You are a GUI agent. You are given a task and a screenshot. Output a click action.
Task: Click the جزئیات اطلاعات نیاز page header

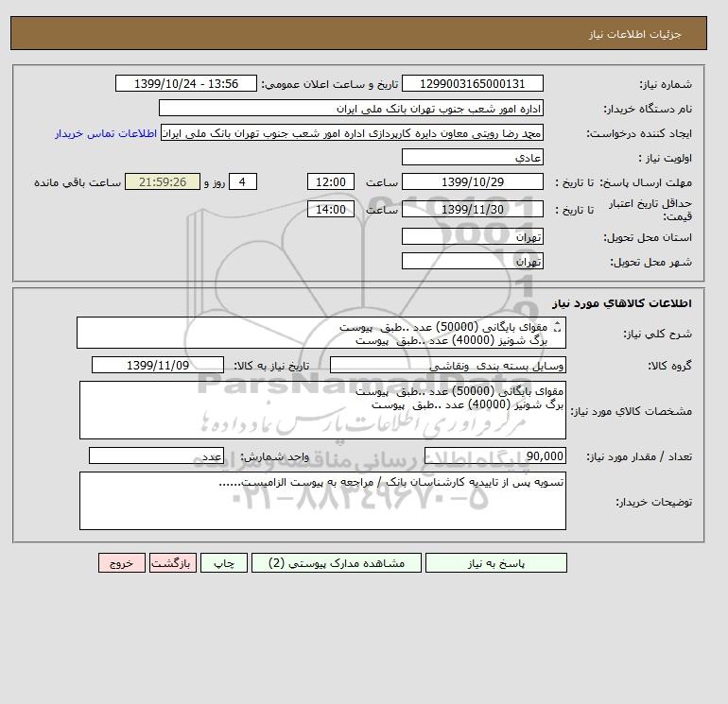634,34
